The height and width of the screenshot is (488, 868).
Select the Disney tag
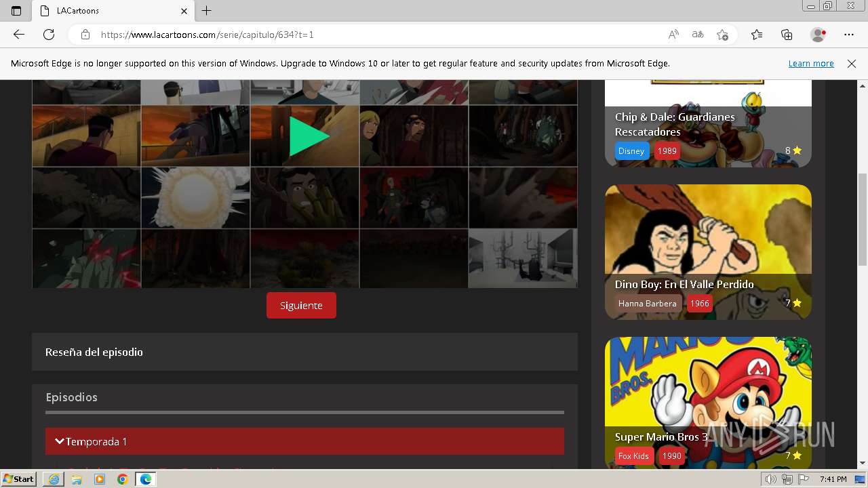(631, 150)
